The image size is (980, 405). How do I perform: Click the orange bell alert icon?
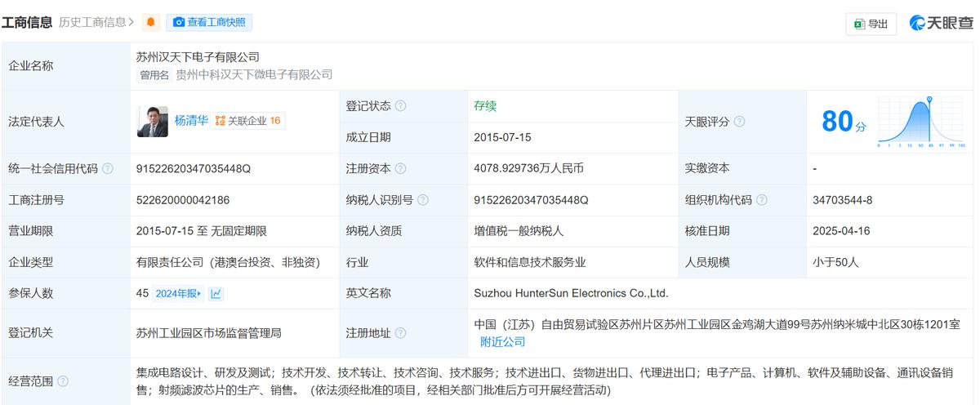pyautogui.click(x=151, y=23)
